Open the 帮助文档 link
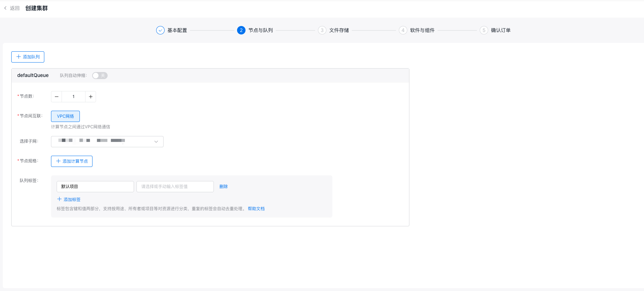 (x=256, y=209)
